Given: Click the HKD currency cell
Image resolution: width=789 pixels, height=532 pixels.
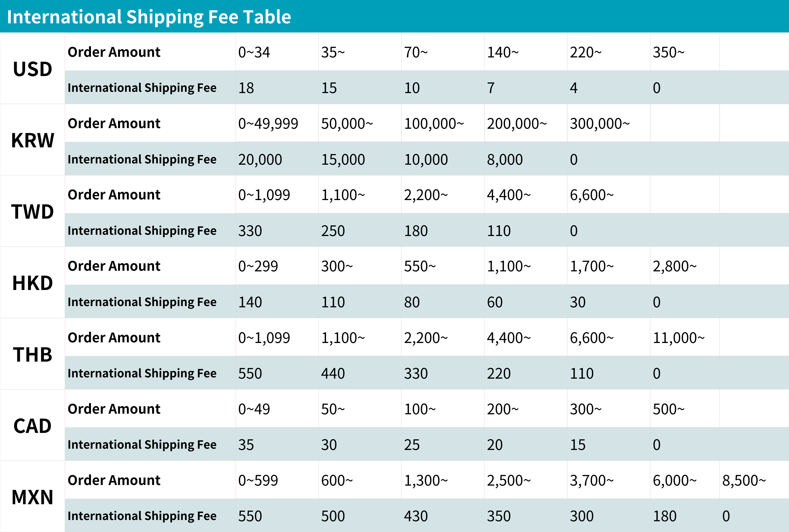Looking at the screenshot, I should point(33,282).
